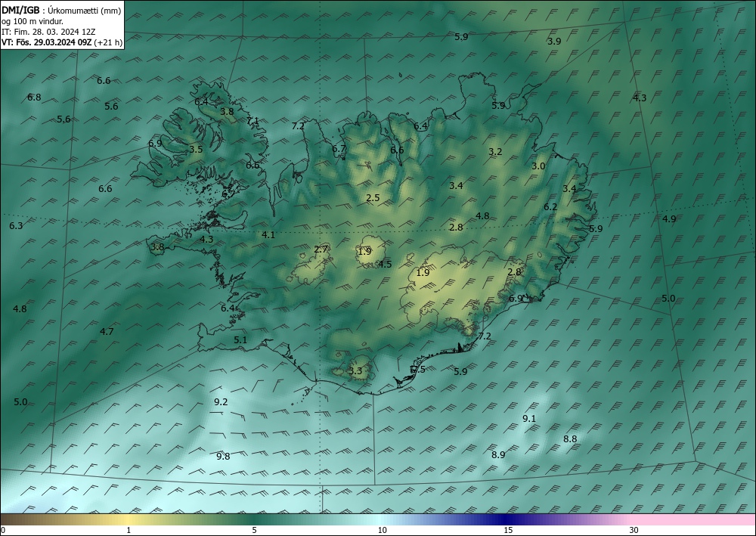Pick the dark navy section of the colour scale
Viewport: 756px width, 536px height.
click(503, 519)
